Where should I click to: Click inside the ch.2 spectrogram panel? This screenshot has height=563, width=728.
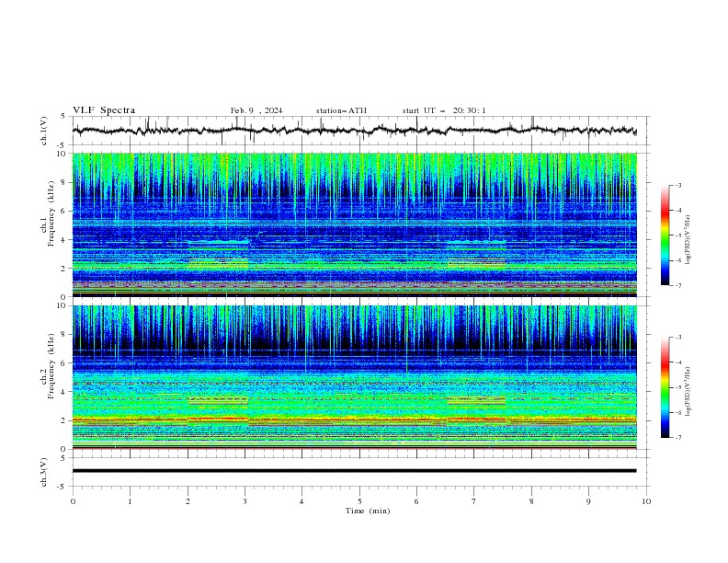(x=355, y=377)
